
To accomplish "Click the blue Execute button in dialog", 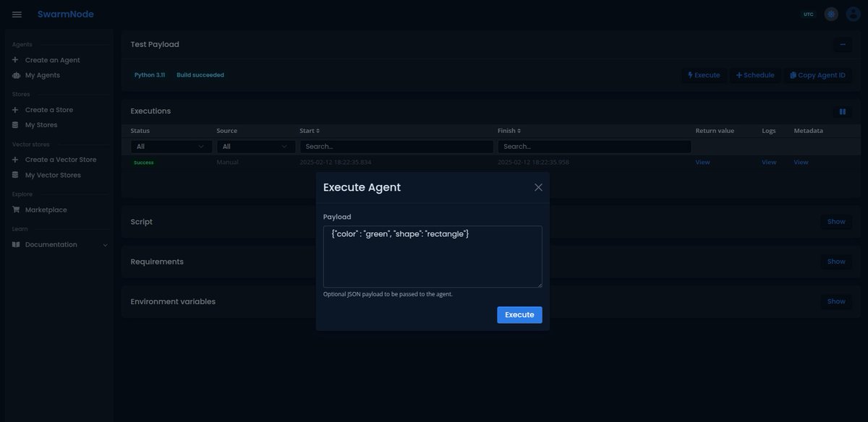I will tap(519, 315).
